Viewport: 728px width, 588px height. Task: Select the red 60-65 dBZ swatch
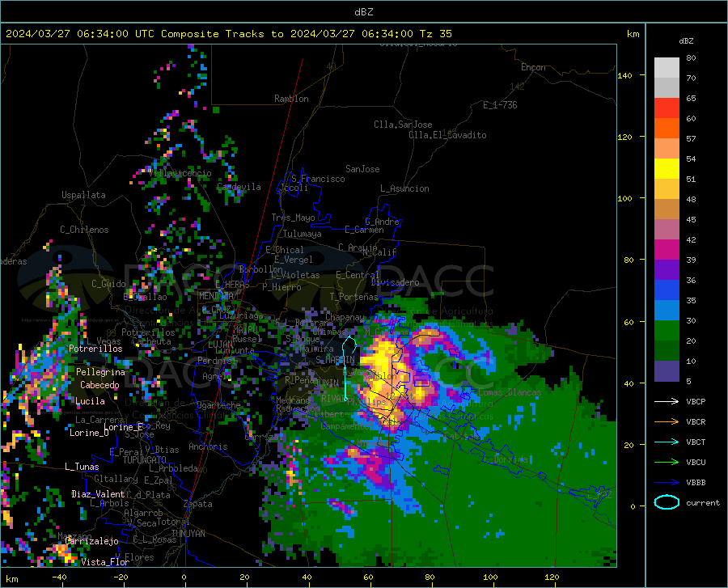click(667, 108)
